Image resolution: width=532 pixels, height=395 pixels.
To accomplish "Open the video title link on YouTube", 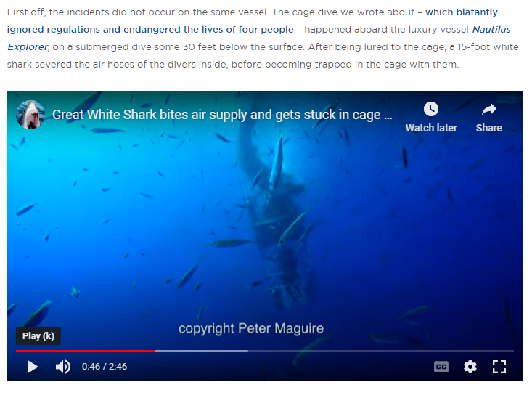I will coord(222,115).
